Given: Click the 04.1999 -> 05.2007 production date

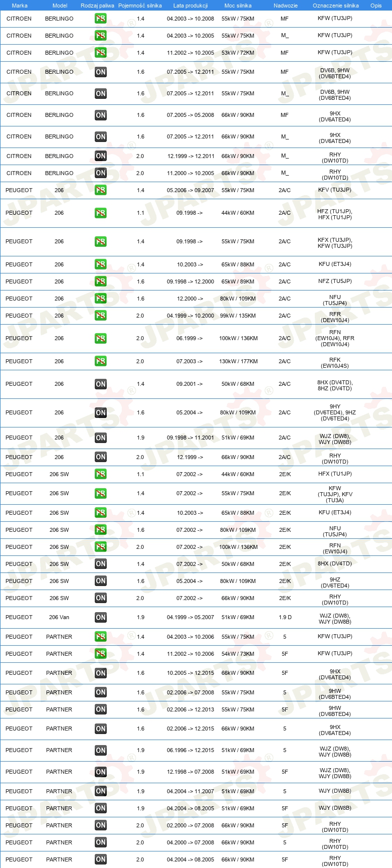Looking at the screenshot, I should point(190,617).
